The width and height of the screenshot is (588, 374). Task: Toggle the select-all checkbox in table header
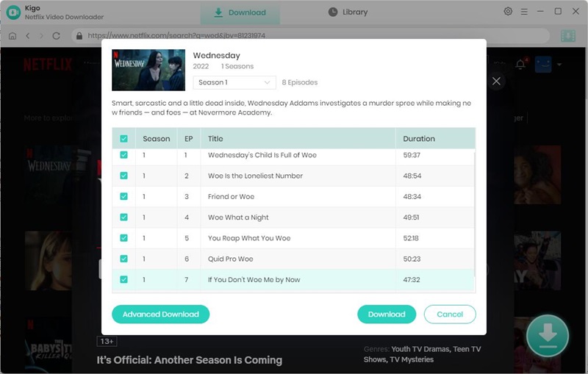[123, 139]
